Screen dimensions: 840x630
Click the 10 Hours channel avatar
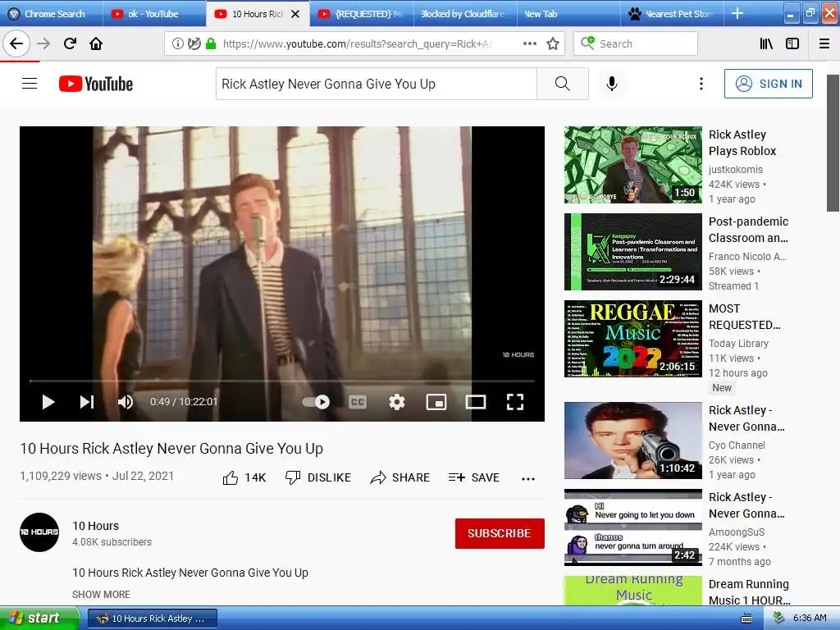39,532
